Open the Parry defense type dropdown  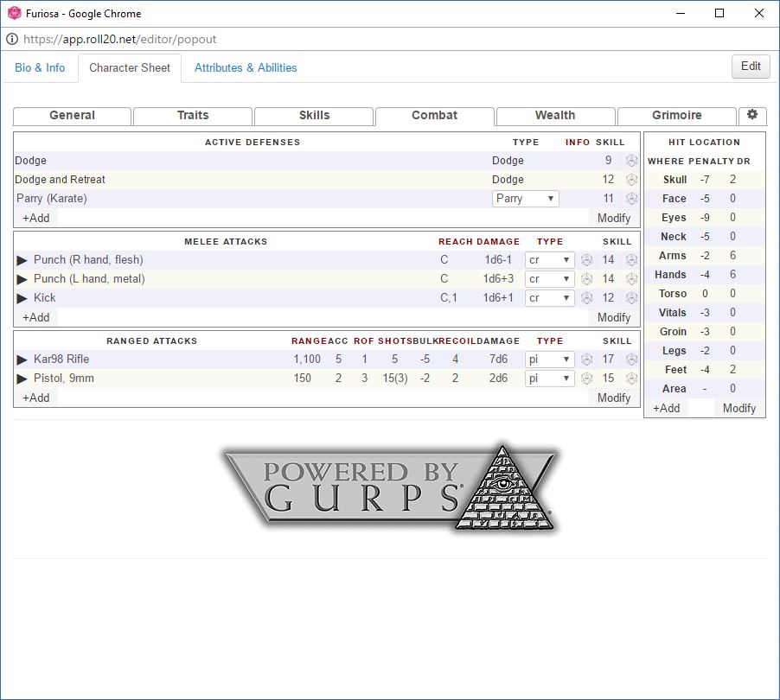pyautogui.click(x=525, y=199)
